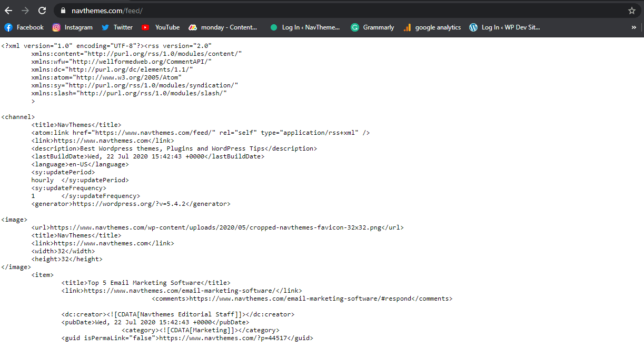Click the xmlns:slash namespace line

coord(129,93)
